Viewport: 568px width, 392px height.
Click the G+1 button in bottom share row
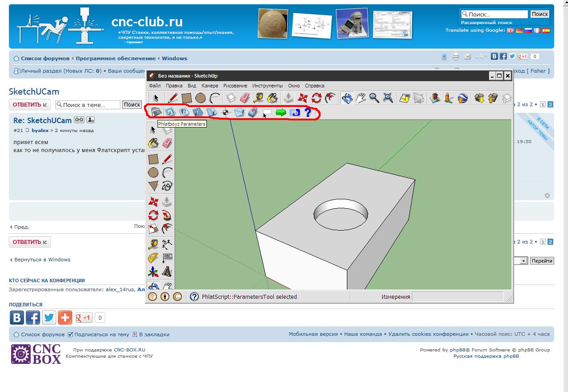point(83,318)
